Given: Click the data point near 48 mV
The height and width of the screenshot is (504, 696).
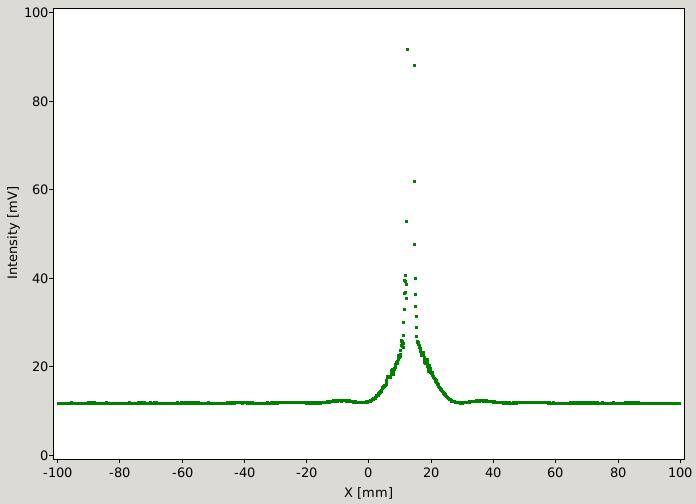Looking at the screenshot, I should [414, 244].
